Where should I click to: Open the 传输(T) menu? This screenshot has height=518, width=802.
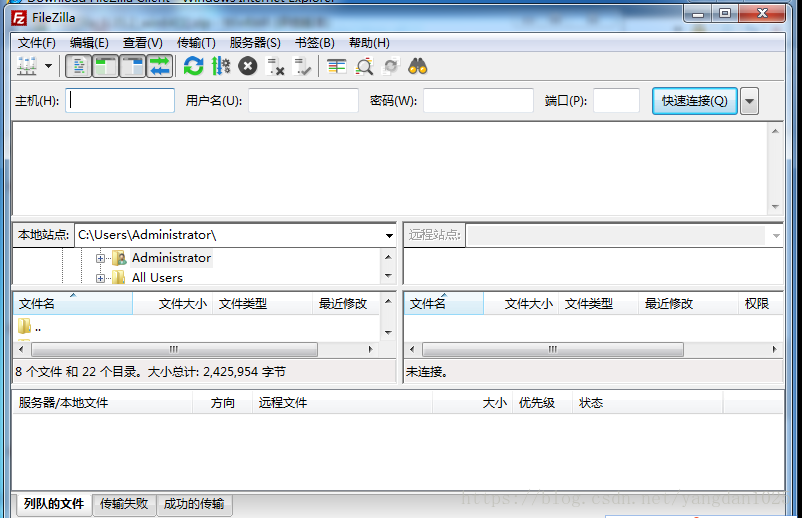pyautogui.click(x=196, y=43)
